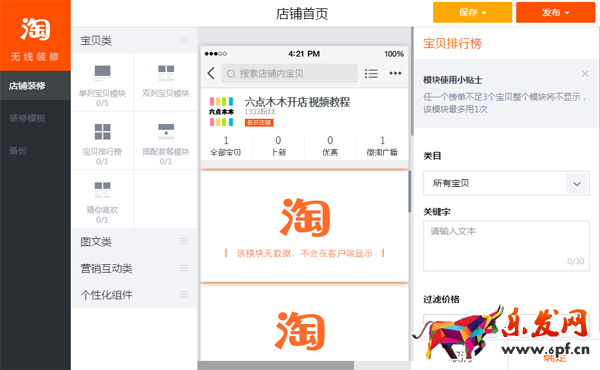Click the back arrow in phone preview

coord(211,73)
